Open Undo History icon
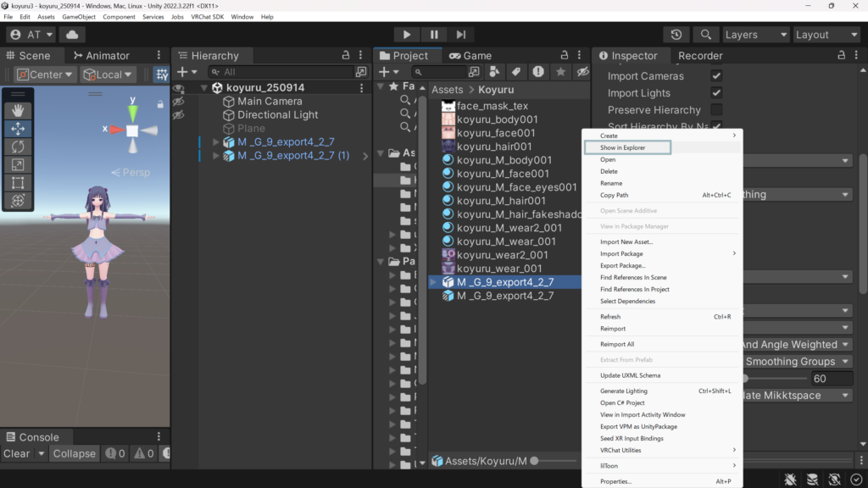Screen dimensions: 868x488 676,34
